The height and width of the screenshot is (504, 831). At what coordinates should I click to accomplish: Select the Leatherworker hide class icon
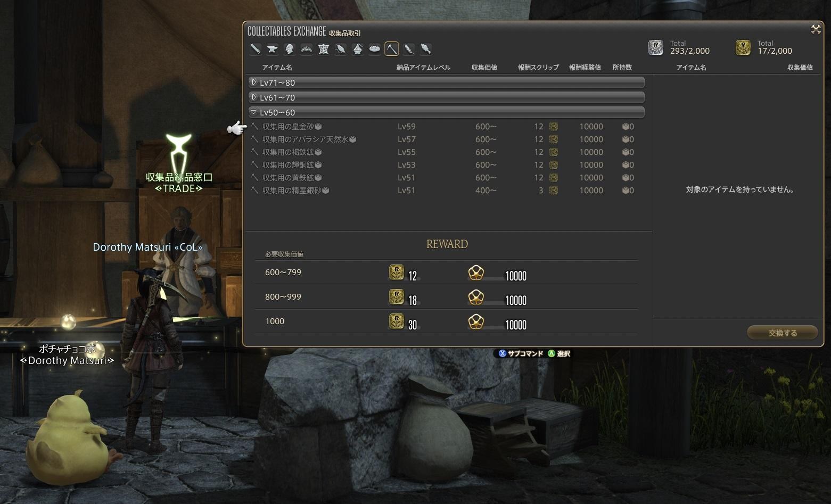tap(324, 49)
